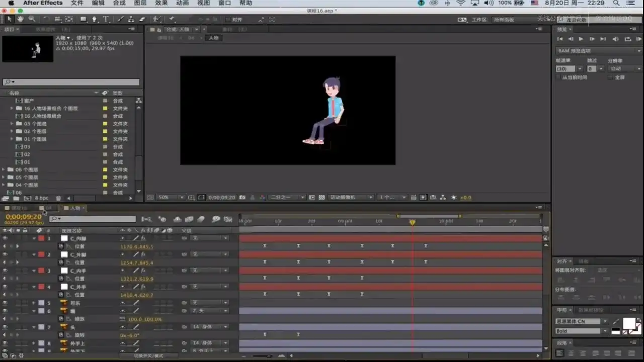
Task: Choose the Pen tool
Action: click(x=94, y=20)
